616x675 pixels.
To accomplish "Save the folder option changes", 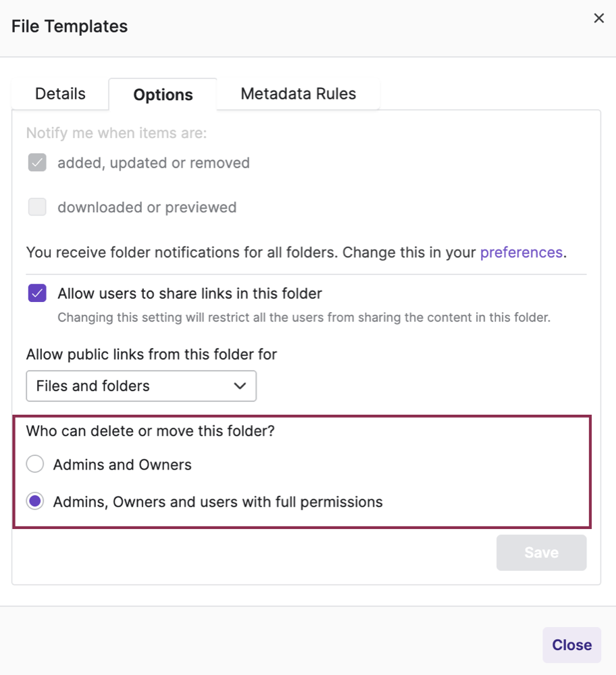I will click(x=541, y=552).
